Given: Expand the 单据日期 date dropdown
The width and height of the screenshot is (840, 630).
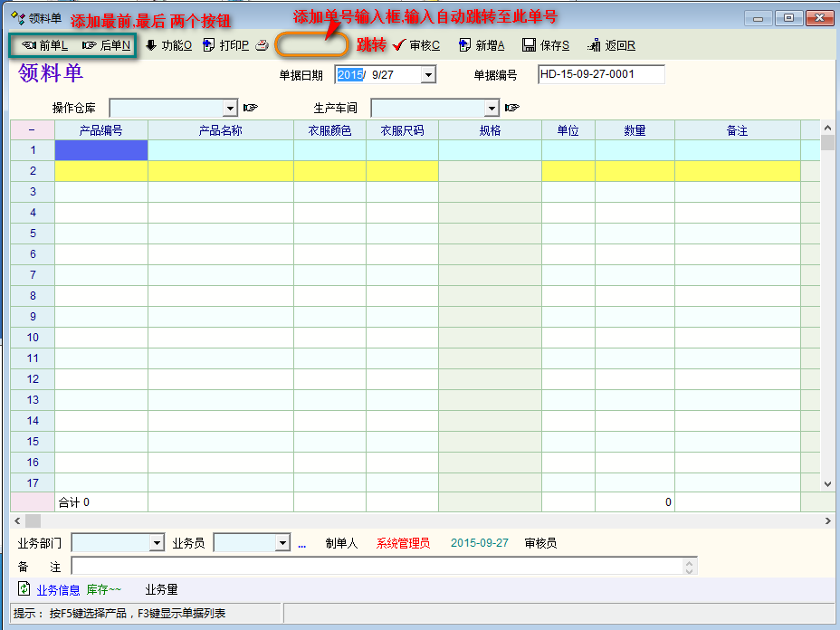Looking at the screenshot, I should point(428,75).
